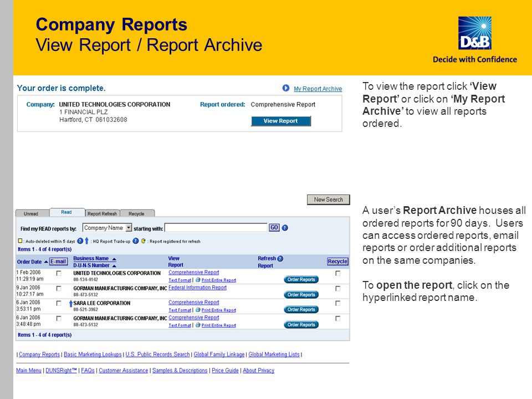Viewport: 532px width, 399px height.
Task: Open the My Report Archive link
Action: pos(318,89)
